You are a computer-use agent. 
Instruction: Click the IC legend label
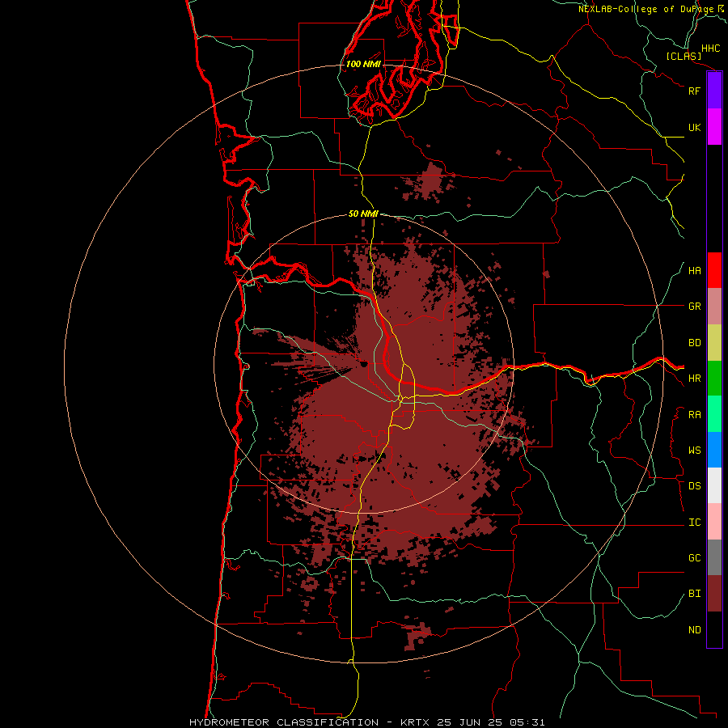click(x=694, y=523)
